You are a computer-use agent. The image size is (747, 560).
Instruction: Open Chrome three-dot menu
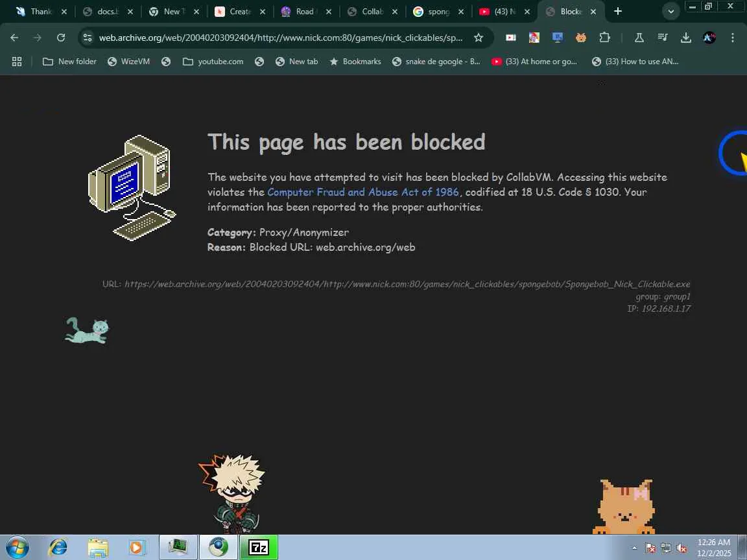[733, 38]
